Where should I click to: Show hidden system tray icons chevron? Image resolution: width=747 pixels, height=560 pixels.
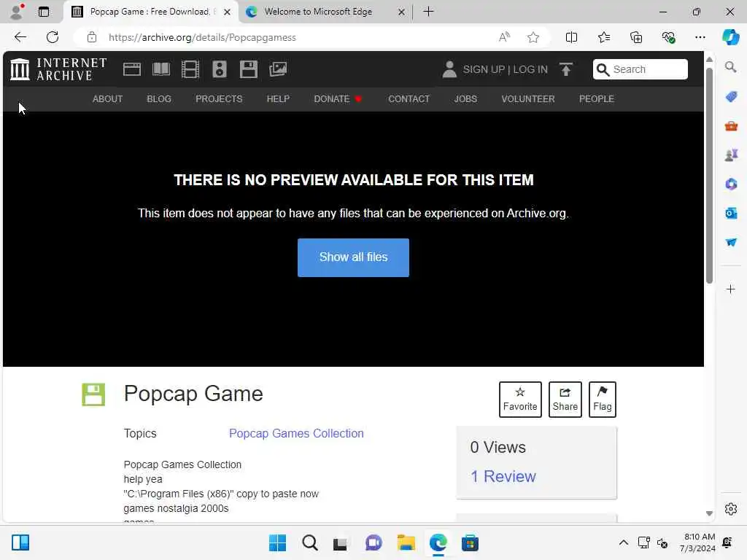[x=623, y=542]
